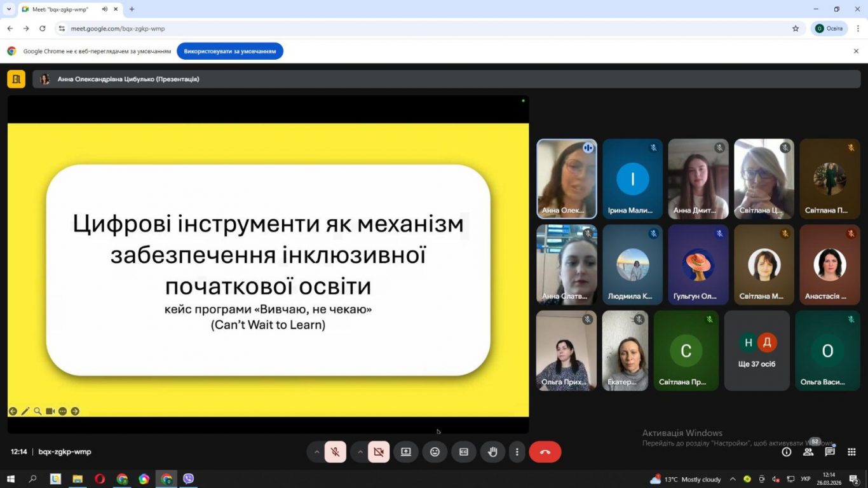Open the activities grid icon
The width and height of the screenshot is (868, 488).
click(x=851, y=452)
